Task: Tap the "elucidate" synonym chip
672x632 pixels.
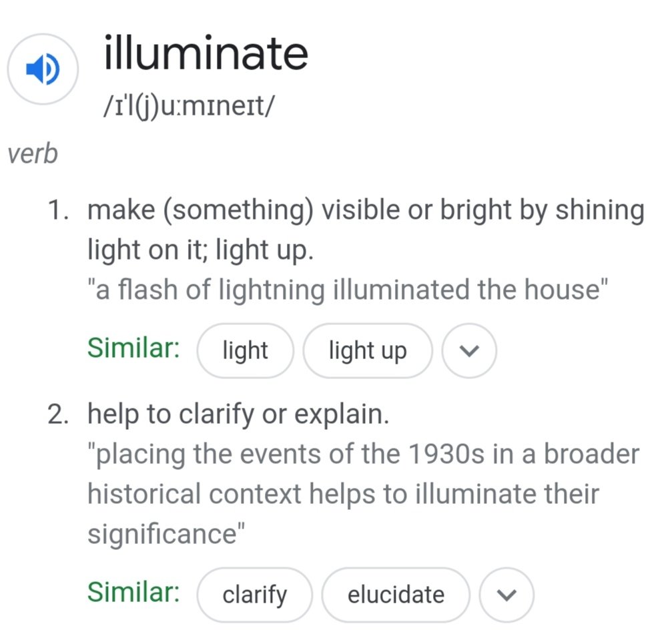Action: [x=396, y=594]
